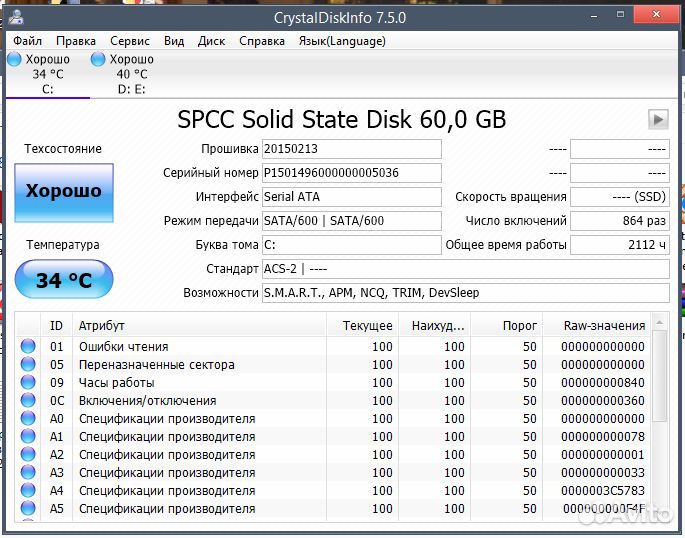Click the blue status orb for disk D: E:
Viewport: 685px width, 538px height.
(98, 59)
